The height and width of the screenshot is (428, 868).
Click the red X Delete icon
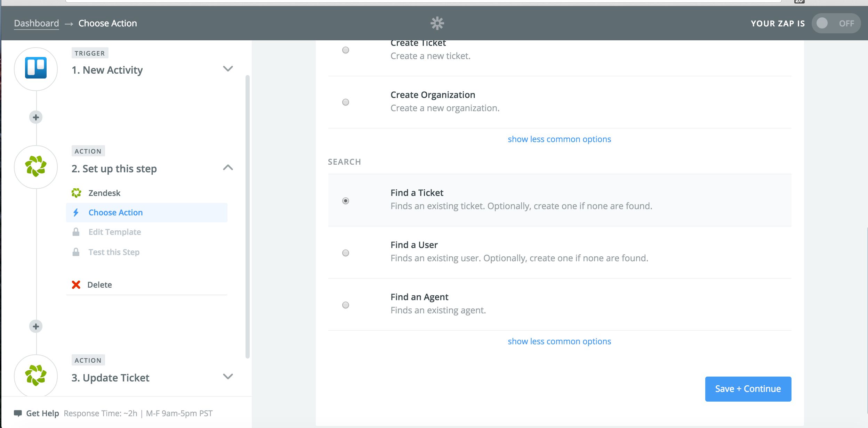click(76, 285)
